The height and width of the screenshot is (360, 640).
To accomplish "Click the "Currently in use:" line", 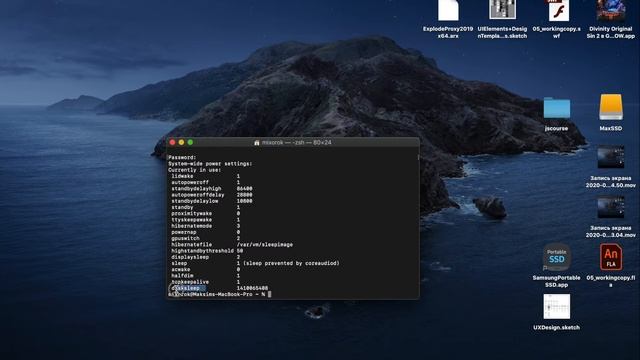I will click(x=194, y=170).
